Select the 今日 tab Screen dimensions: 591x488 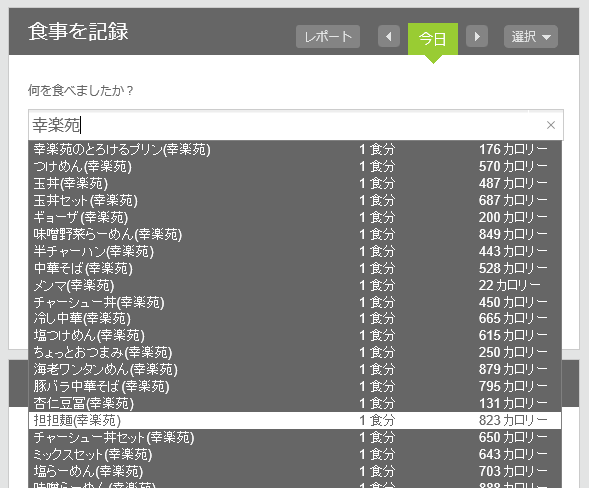(433, 39)
